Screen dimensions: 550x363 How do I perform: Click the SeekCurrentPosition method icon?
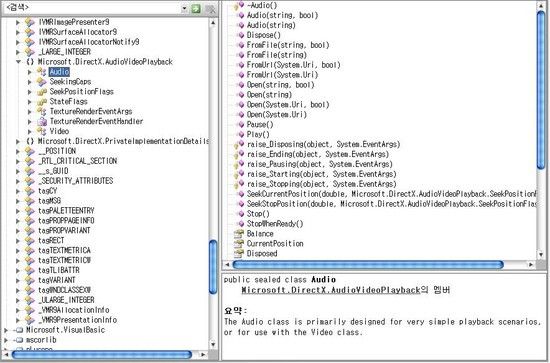point(241,194)
